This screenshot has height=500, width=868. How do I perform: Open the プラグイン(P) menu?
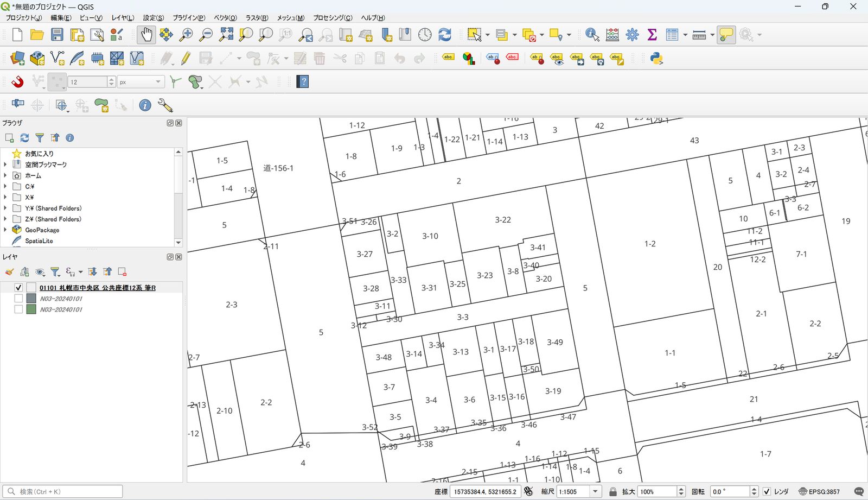[x=189, y=18]
